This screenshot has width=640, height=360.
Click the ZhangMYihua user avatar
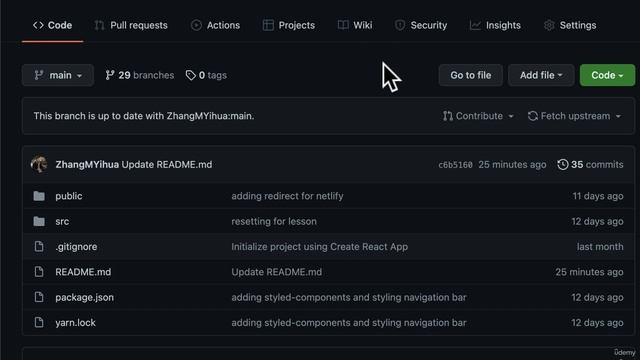tap(39, 164)
